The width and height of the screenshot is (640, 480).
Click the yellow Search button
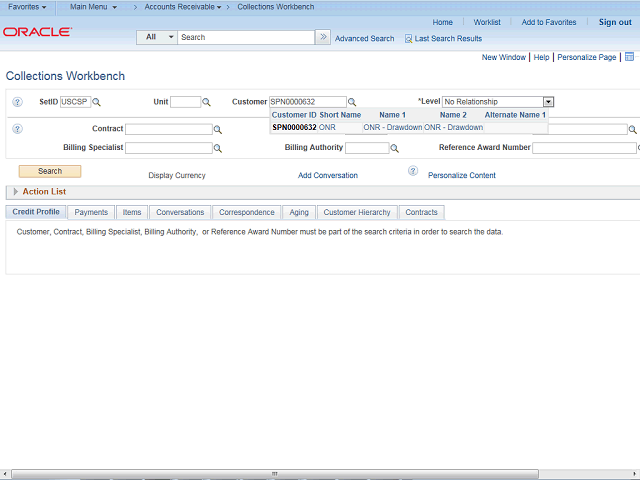point(50,171)
